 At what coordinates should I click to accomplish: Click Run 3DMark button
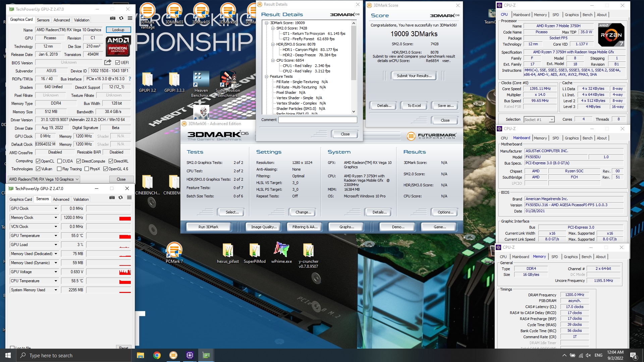pos(208,227)
